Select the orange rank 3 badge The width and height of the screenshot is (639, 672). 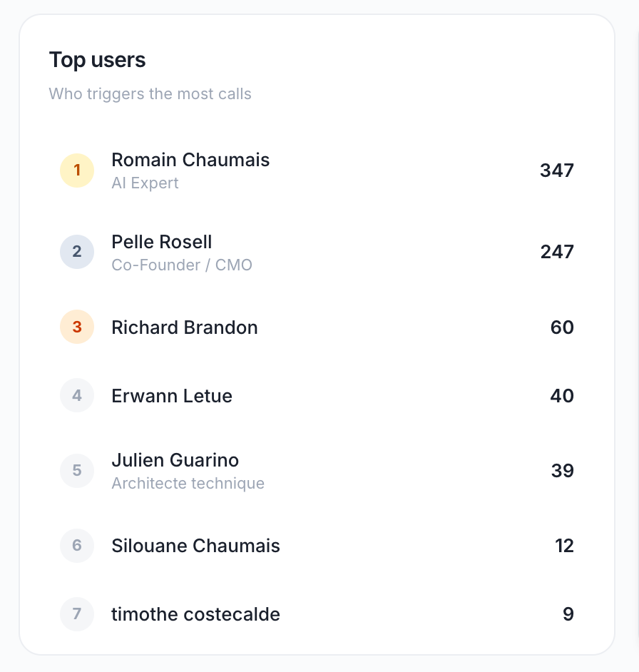tap(77, 327)
